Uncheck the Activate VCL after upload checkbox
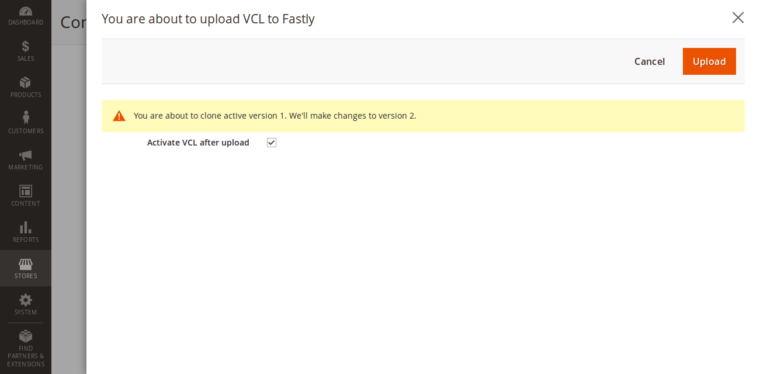This screenshot has width=760, height=374. tap(271, 142)
